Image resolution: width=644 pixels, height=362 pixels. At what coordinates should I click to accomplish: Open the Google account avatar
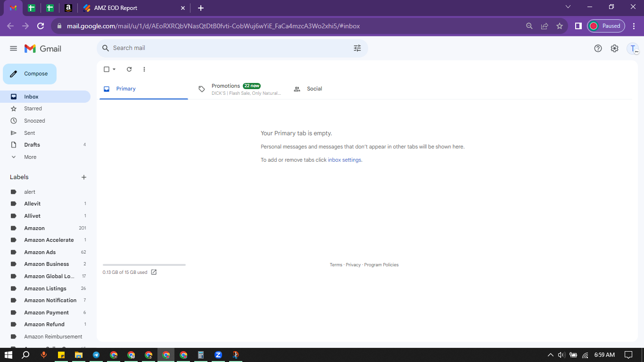[633, 49]
